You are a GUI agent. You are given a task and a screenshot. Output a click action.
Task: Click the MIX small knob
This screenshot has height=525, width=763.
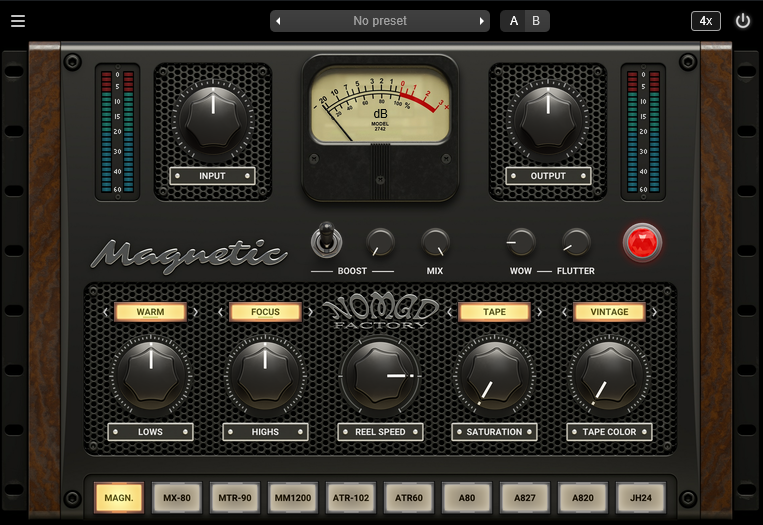tap(435, 242)
